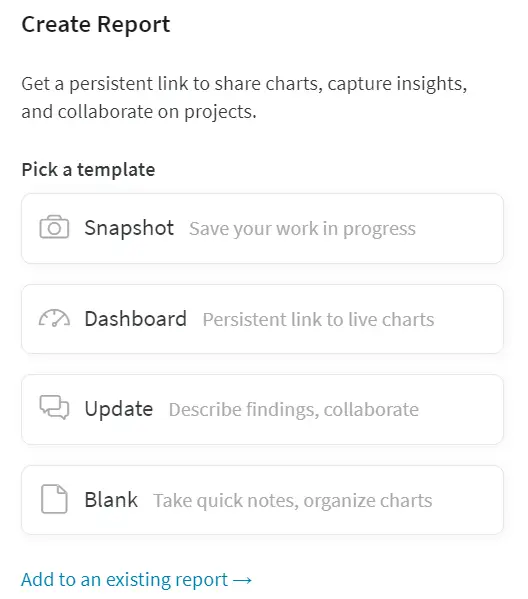Pick the Update template card
The height and width of the screenshot is (599, 528).
262,410
